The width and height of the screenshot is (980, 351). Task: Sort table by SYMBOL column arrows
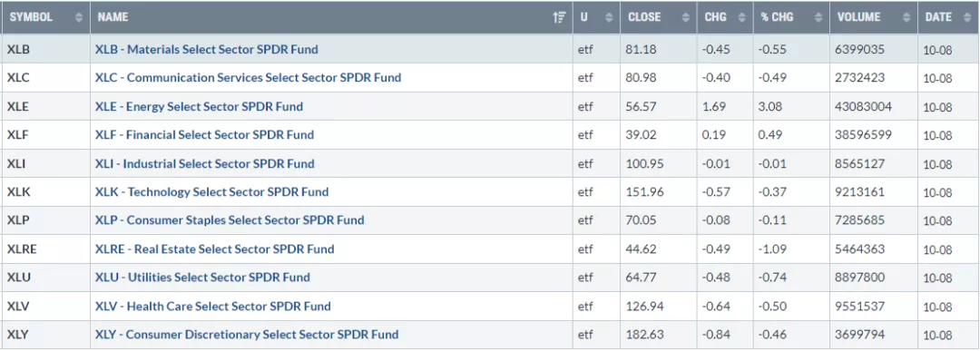tap(79, 17)
